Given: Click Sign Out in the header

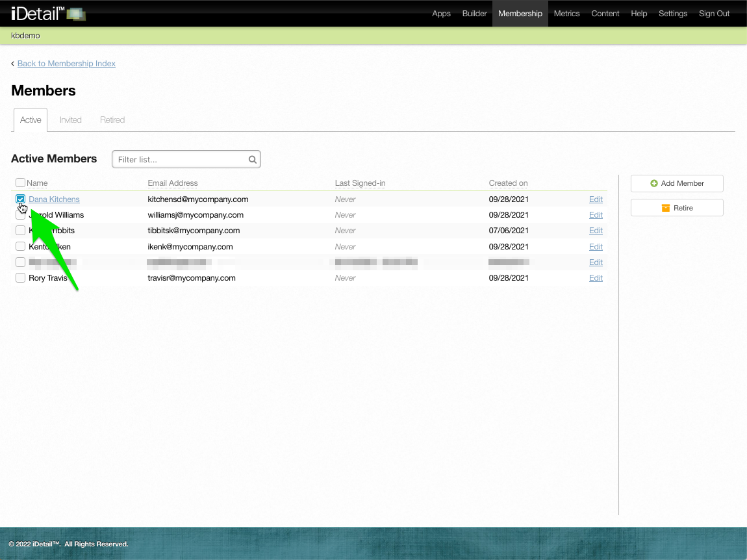Looking at the screenshot, I should [714, 14].
